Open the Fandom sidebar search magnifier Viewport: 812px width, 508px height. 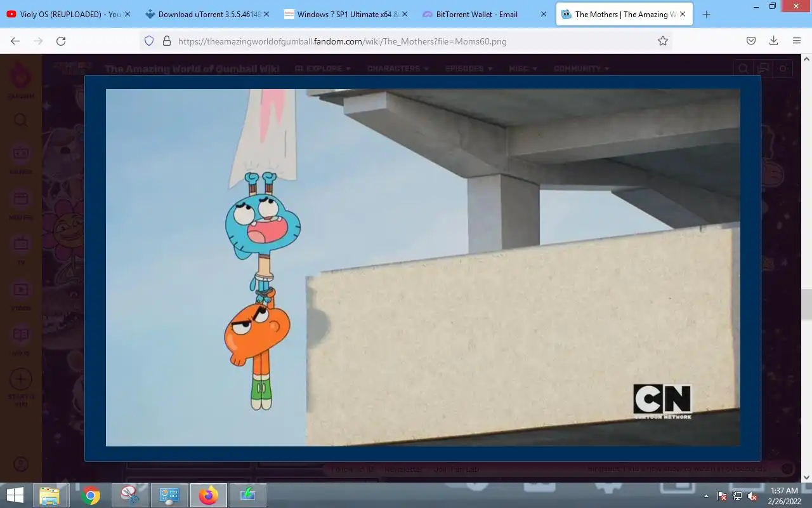21,120
